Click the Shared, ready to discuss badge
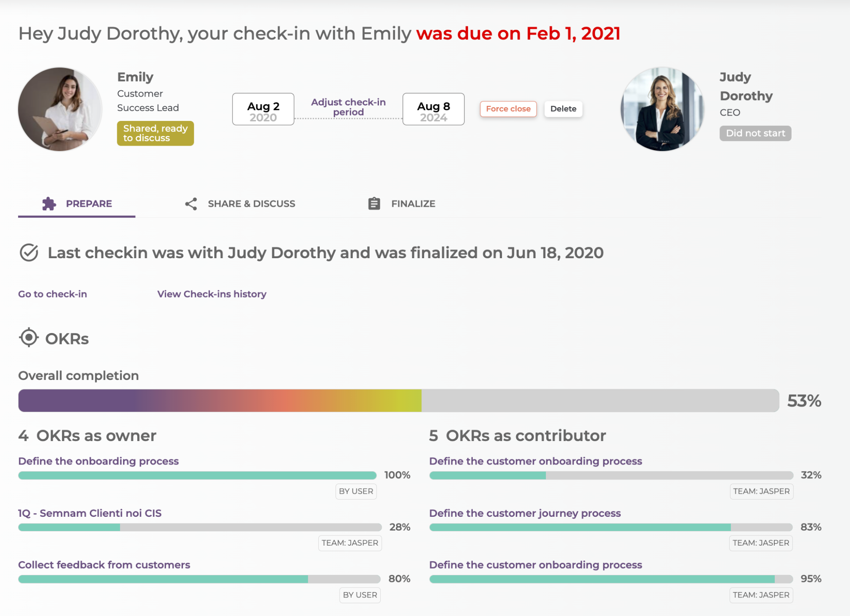Image resolution: width=850 pixels, height=616 pixels. (155, 133)
